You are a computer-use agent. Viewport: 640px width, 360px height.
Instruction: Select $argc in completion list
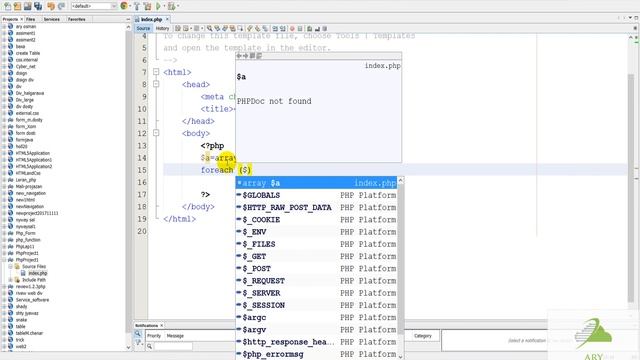point(316,318)
